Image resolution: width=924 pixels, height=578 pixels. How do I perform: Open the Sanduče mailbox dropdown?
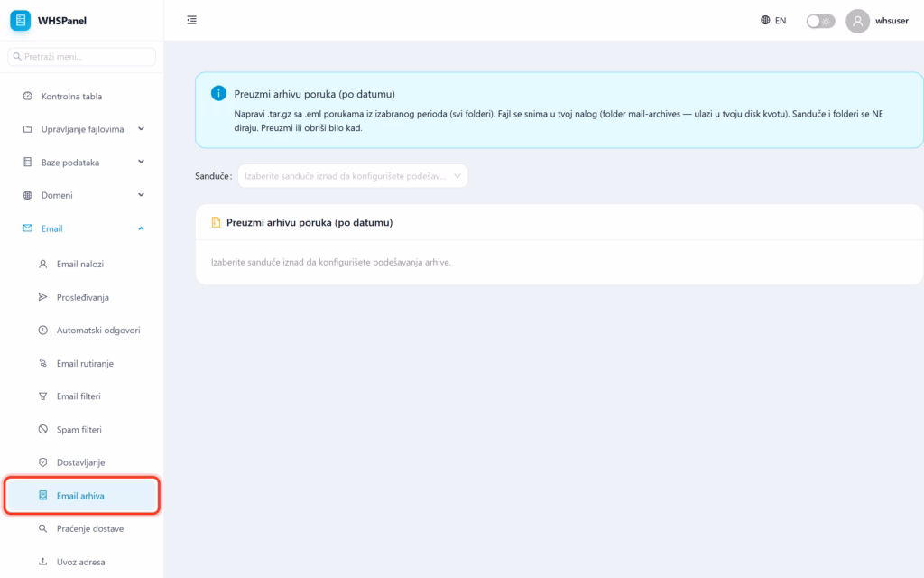point(353,176)
